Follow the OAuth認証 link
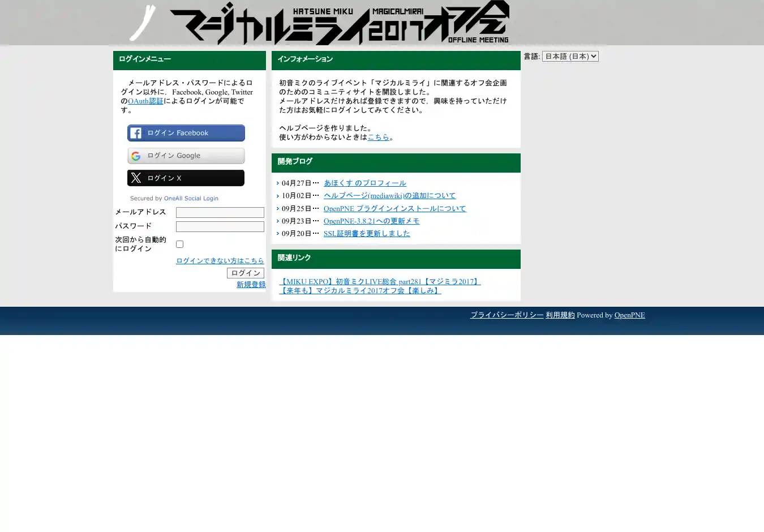This screenshot has width=764, height=532. pyautogui.click(x=145, y=101)
